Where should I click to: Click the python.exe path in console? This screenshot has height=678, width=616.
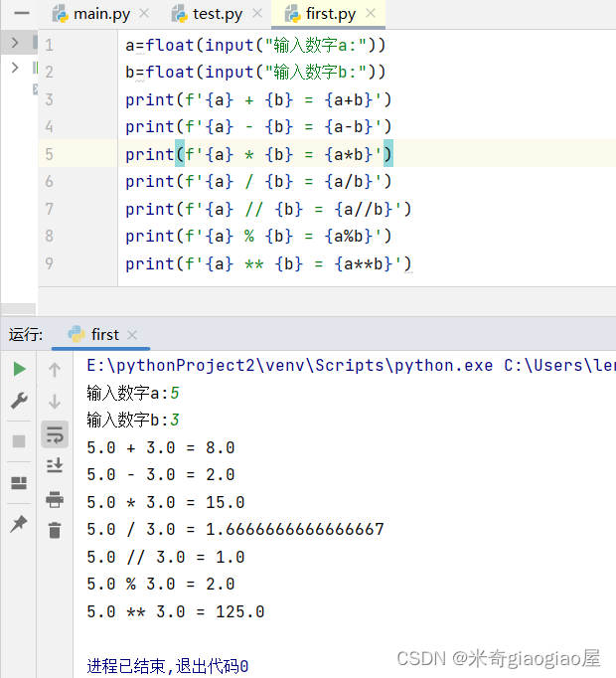click(x=290, y=366)
